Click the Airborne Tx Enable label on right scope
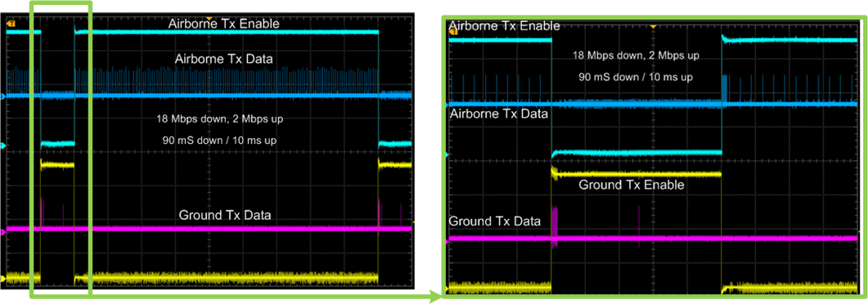This screenshot has height=304, width=868. (504, 25)
